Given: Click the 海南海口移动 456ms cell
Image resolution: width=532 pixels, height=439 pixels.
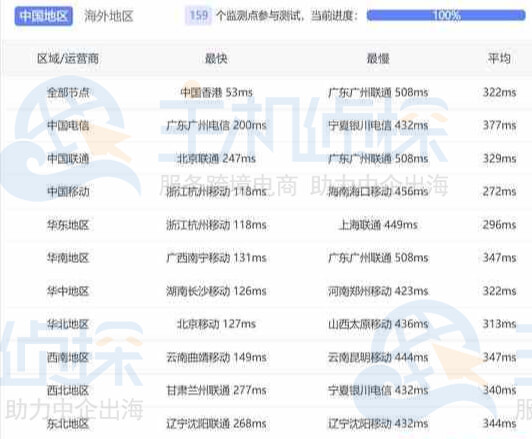Looking at the screenshot, I should [x=378, y=192].
